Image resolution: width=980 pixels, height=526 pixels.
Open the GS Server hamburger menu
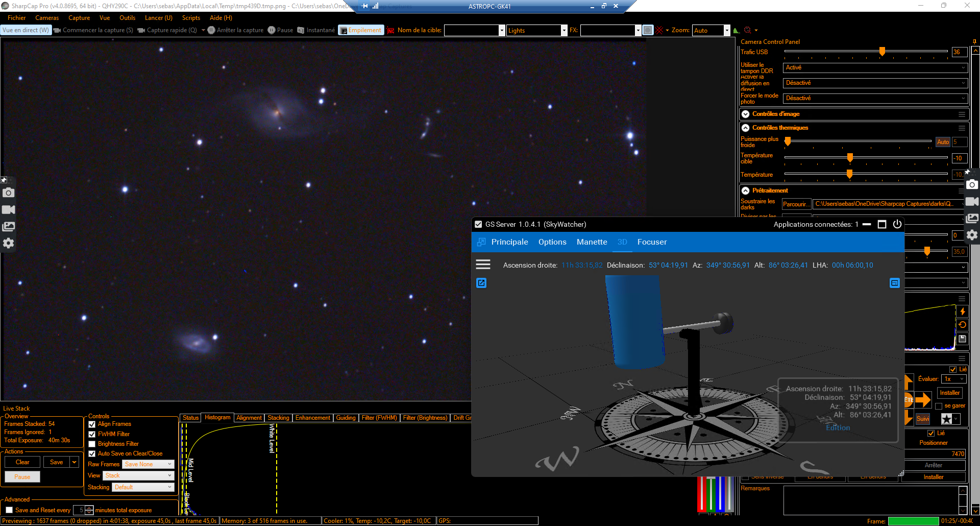[x=483, y=265]
